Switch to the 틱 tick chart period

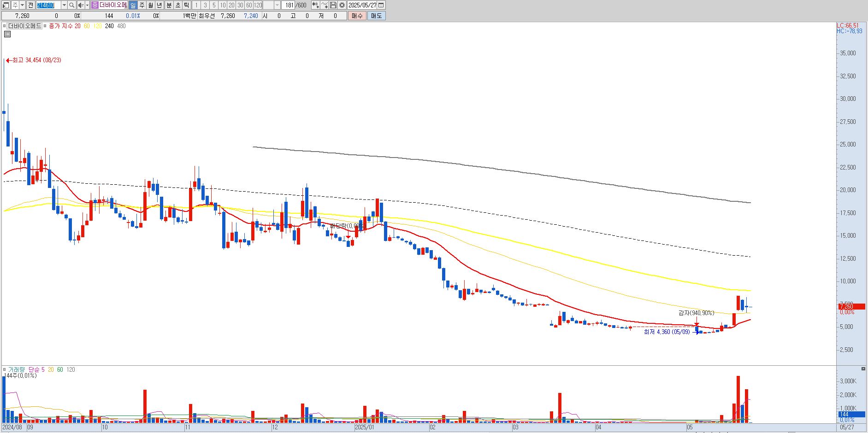click(187, 5)
